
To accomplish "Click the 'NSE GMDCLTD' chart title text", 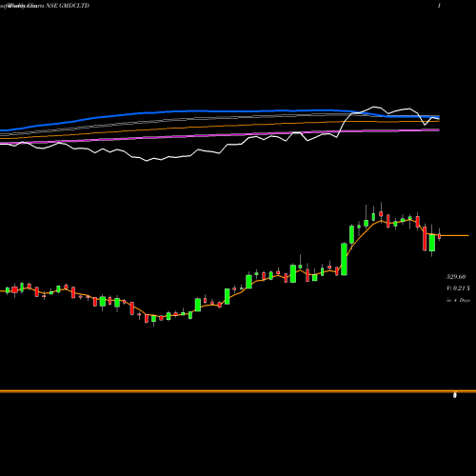I will (x=68, y=6).
